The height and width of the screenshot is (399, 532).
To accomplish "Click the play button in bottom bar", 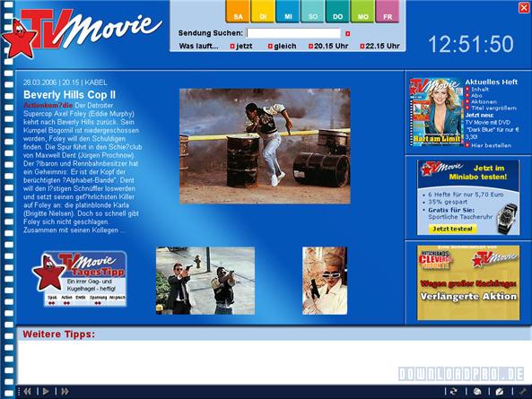I will coord(46,392).
